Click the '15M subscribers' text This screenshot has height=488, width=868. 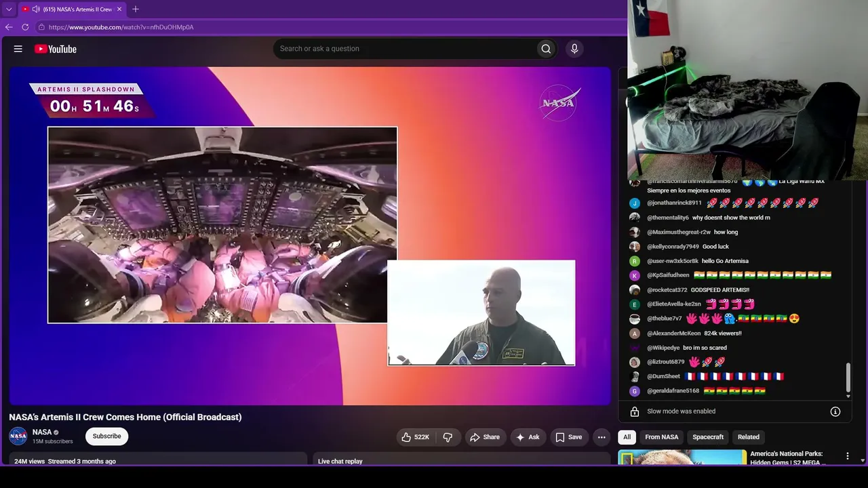(53, 442)
